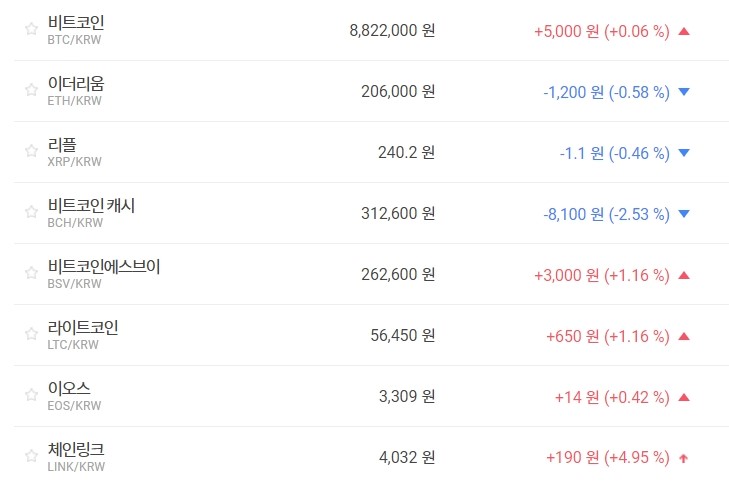Star 비트코인 BTC/KRW as favorite
This screenshot has height=485, width=729.
click(x=31, y=30)
